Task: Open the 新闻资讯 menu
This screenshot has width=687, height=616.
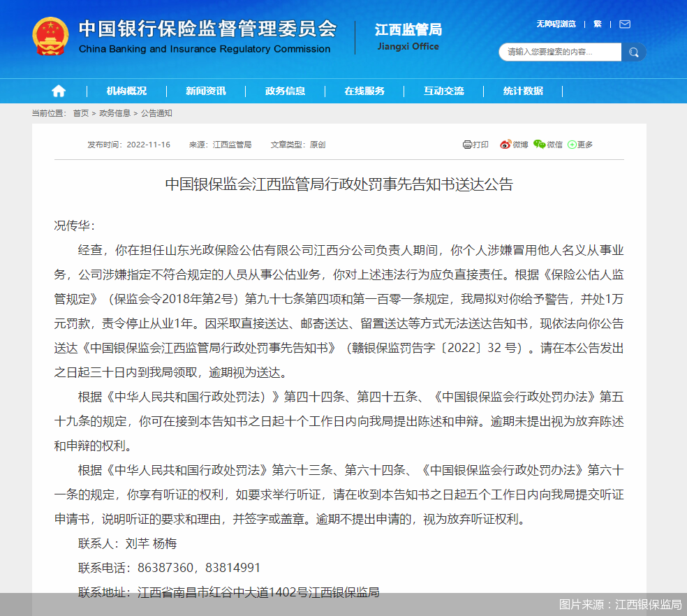Action: click(205, 91)
